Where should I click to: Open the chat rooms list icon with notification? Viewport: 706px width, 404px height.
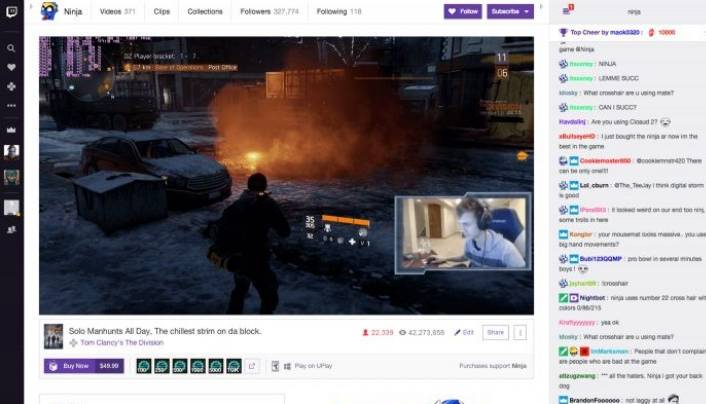point(567,10)
